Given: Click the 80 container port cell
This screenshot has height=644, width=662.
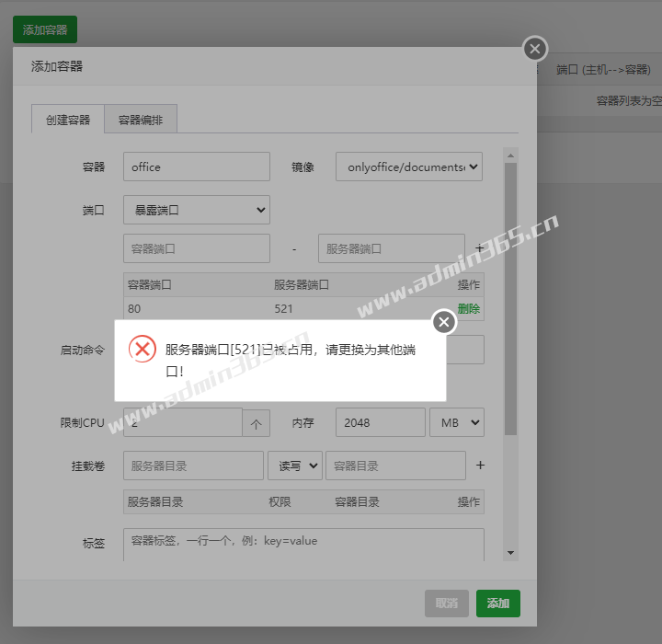Looking at the screenshot, I should [x=134, y=309].
